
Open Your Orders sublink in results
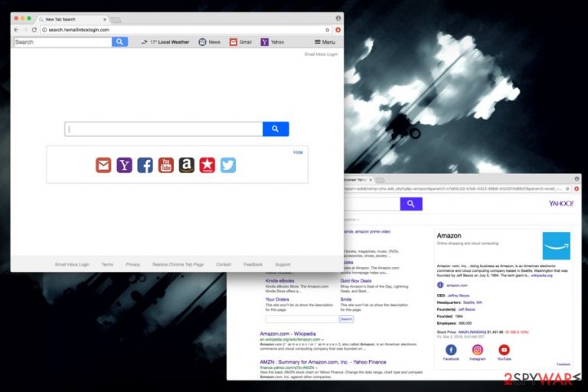tap(277, 299)
